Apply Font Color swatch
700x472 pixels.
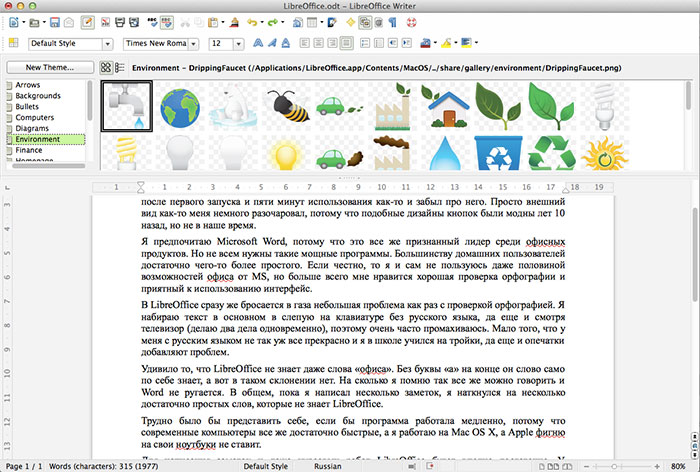tap(425, 43)
